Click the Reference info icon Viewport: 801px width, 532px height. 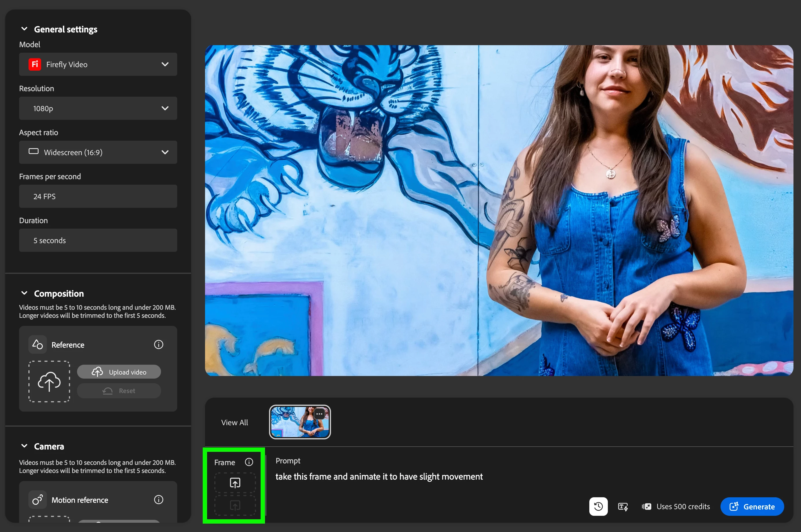click(158, 344)
